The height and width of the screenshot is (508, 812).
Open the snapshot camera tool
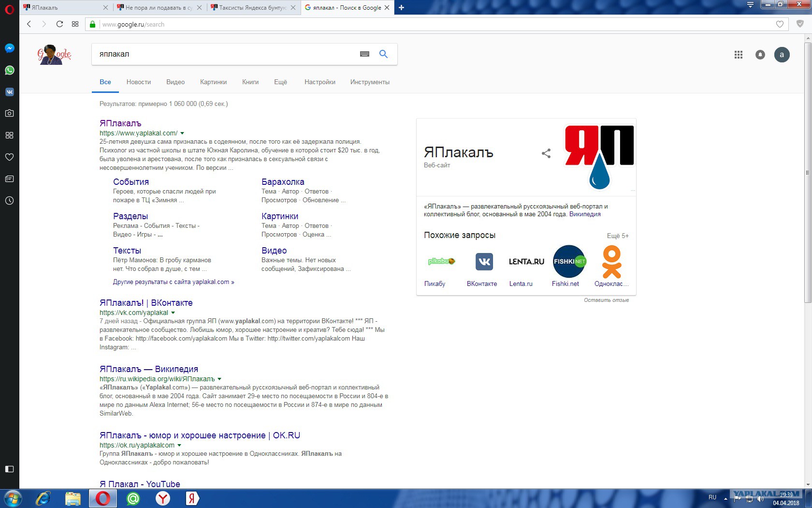coord(9,113)
